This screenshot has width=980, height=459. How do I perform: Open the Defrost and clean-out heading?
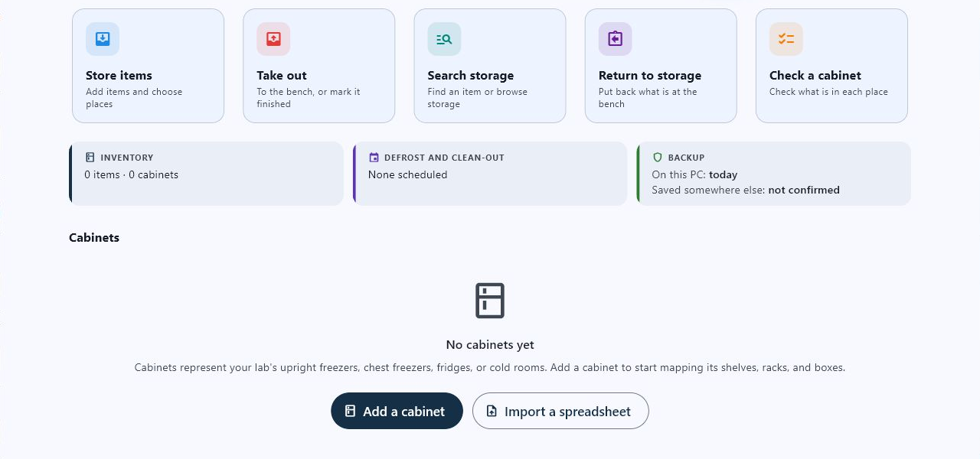444,158
